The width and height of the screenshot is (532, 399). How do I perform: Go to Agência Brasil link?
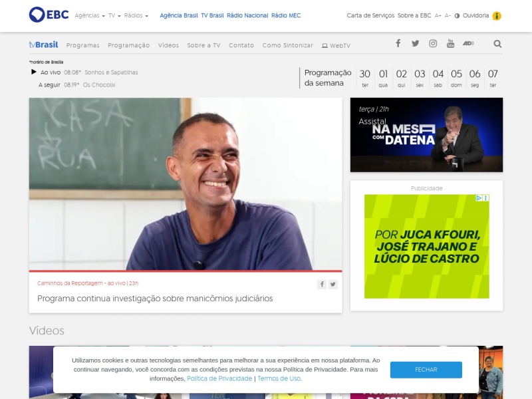tap(179, 15)
